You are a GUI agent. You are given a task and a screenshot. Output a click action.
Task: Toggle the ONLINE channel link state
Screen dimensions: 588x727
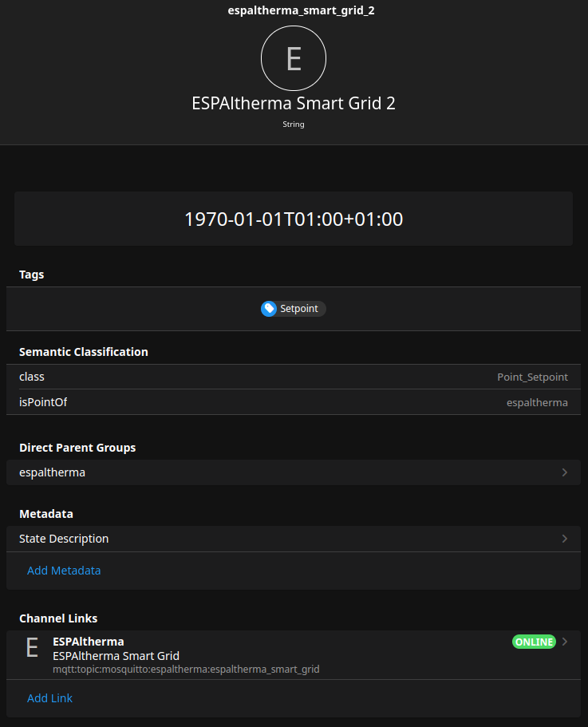pyautogui.click(x=534, y=642)
